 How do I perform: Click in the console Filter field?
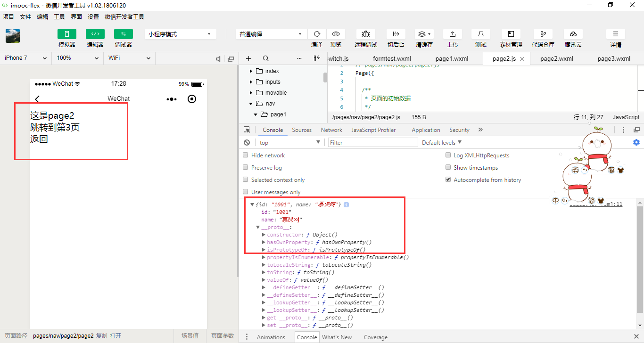pos(373,142)
